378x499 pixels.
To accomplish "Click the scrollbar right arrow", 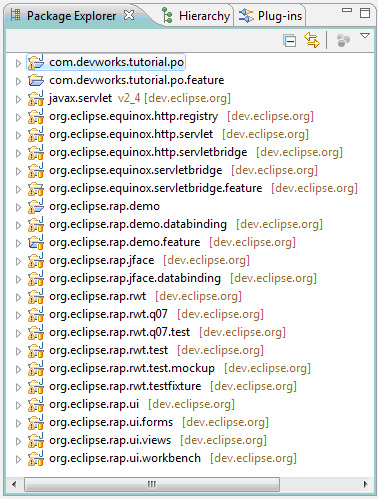I will tap(365, 484).
